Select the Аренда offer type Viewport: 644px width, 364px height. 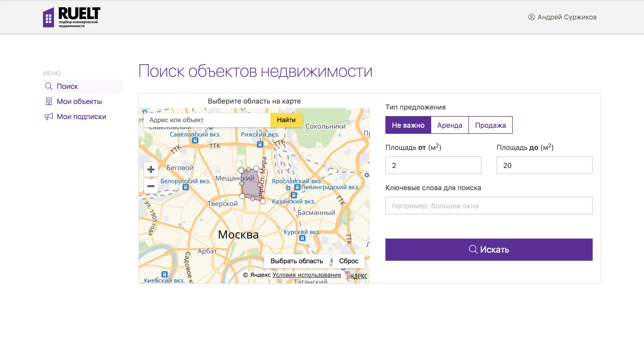pos(450,125)
